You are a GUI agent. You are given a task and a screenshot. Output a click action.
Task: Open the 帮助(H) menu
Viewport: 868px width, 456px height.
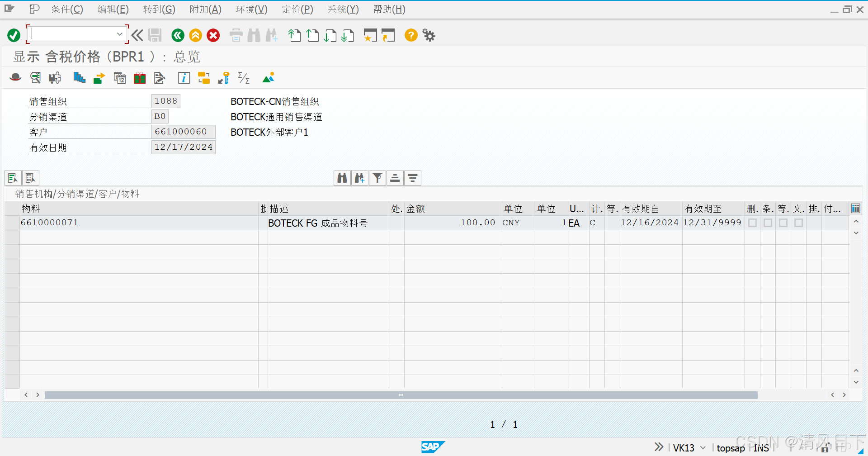tap(389, 9)
